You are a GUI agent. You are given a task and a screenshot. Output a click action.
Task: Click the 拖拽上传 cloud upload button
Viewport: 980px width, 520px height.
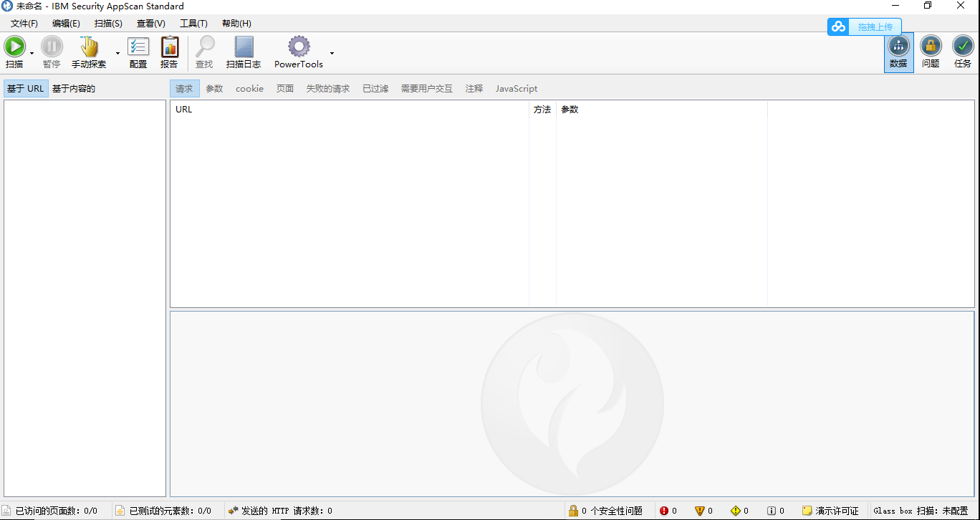pos(875,27)
